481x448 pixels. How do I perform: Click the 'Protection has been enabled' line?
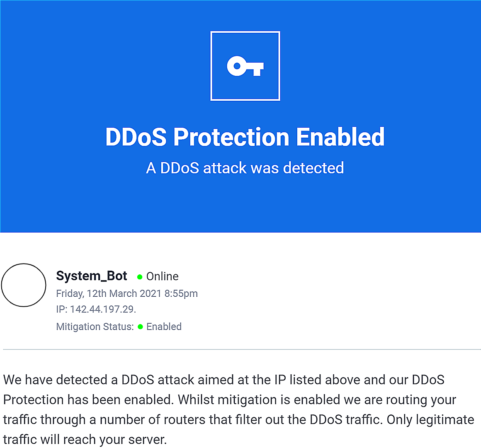coord(229,400)
